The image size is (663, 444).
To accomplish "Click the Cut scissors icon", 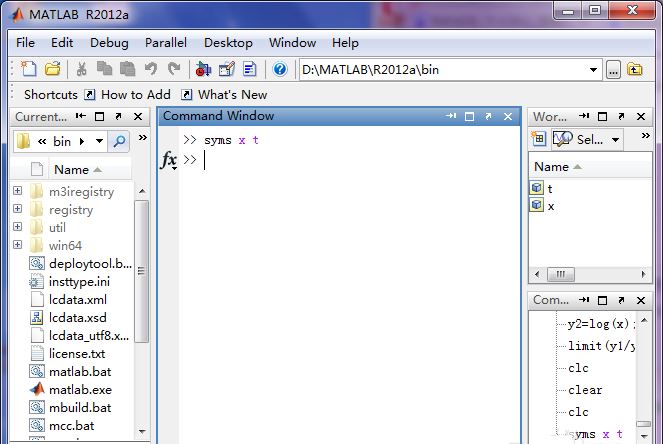I will tap(81, 69).
